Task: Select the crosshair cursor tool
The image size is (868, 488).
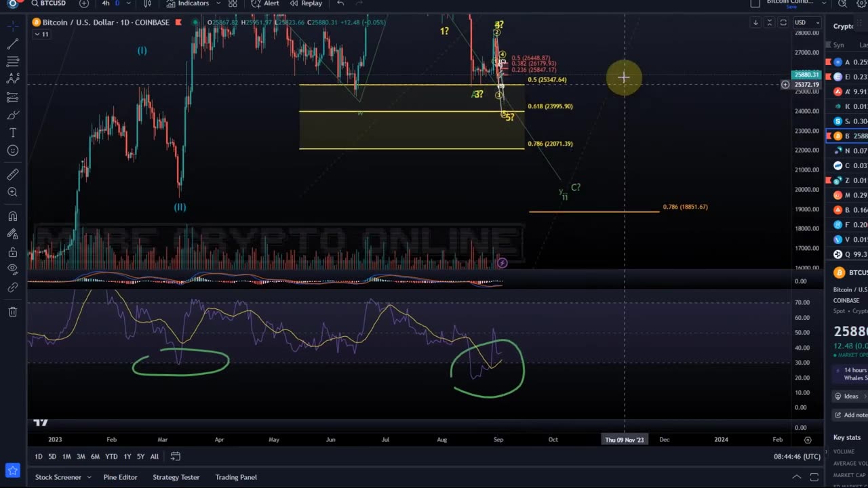Action: [x=12, y=26]
